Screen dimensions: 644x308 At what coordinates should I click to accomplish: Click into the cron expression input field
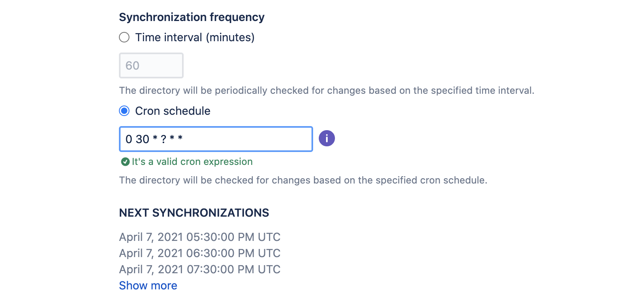[x=216, y=139]
